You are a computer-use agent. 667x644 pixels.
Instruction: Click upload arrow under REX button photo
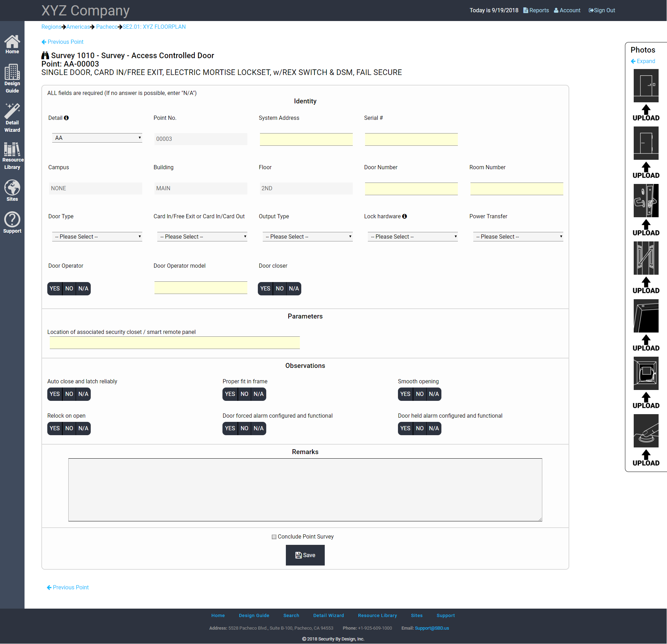(646, 458)
